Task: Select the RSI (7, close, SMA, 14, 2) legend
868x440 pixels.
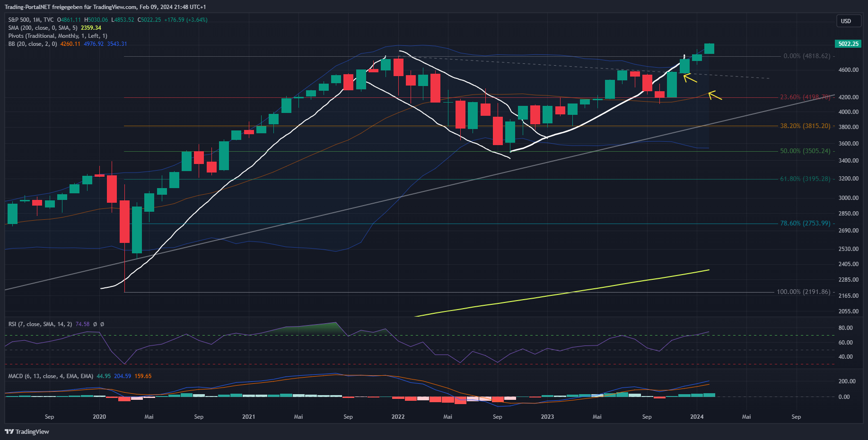Action: pos(40,324)
